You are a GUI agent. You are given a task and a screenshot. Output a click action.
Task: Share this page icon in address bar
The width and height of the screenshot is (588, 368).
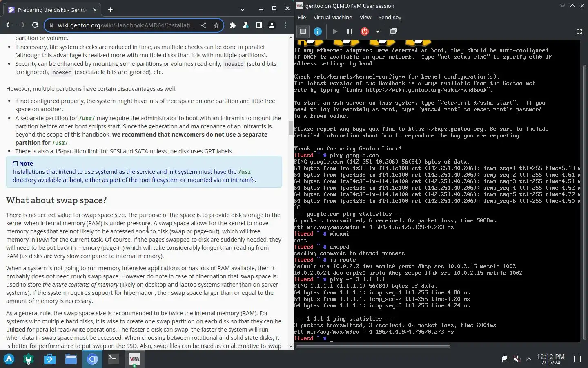tap(203, 25)
